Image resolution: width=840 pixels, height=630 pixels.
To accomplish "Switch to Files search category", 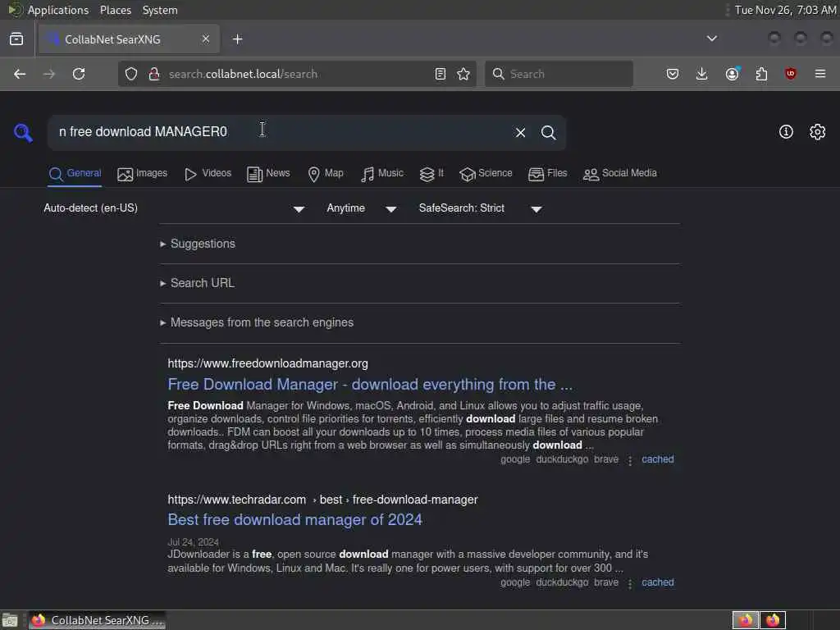I will click(547, 174).
